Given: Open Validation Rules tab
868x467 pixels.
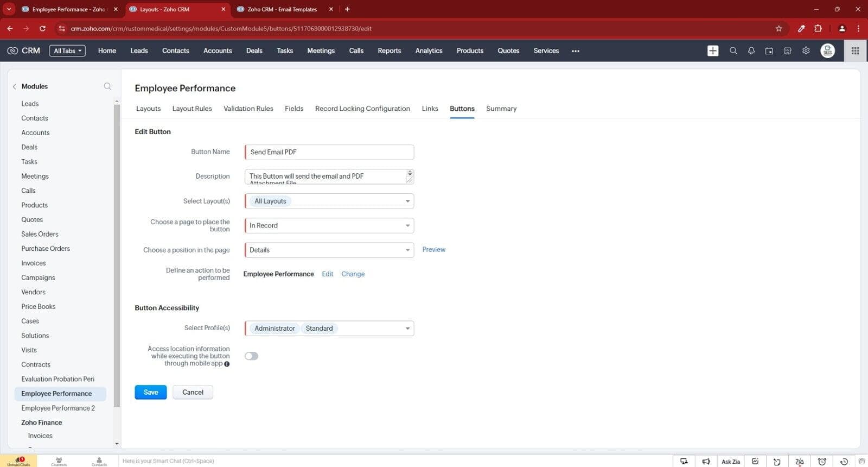Looking at the screenshot, I should click(248, 109).
